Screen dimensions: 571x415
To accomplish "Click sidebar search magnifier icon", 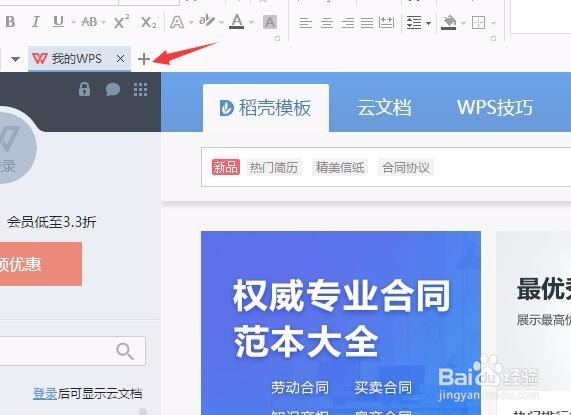I will [125, 351].
